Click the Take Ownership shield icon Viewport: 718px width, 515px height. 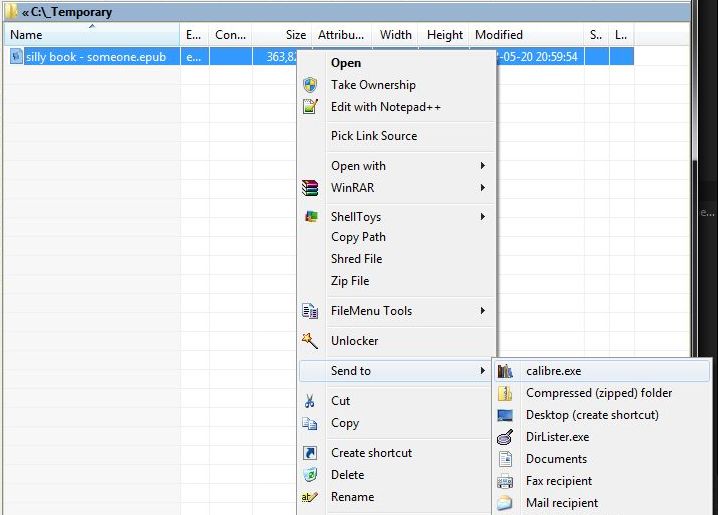tap(310, 85)
